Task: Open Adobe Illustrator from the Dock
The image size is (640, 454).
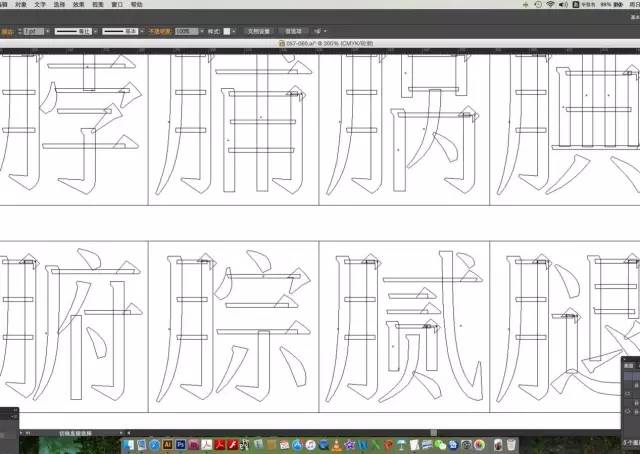Action: pos(168,443)
